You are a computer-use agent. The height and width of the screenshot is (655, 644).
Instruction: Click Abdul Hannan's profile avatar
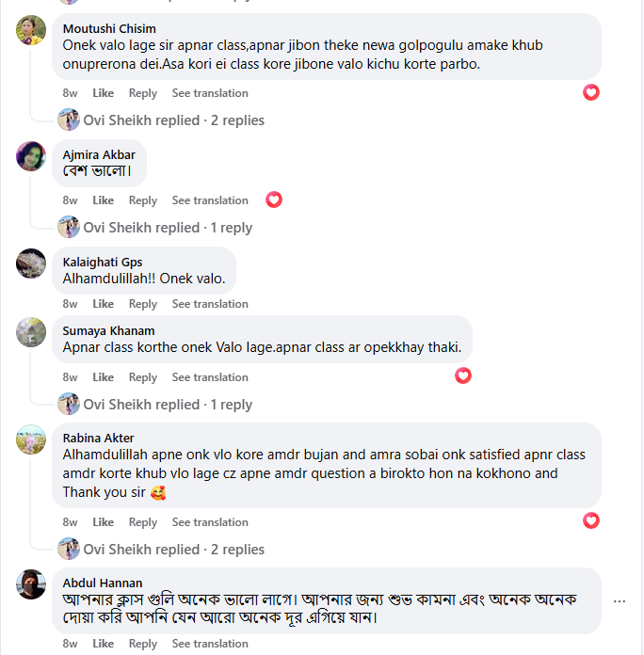[x=31, y=584]
